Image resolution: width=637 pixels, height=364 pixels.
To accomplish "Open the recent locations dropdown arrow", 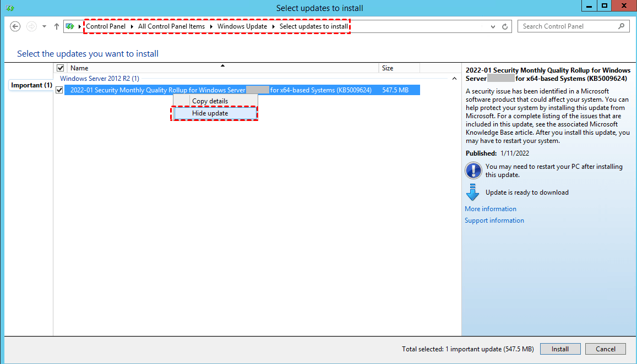I will tap(44, 26).
